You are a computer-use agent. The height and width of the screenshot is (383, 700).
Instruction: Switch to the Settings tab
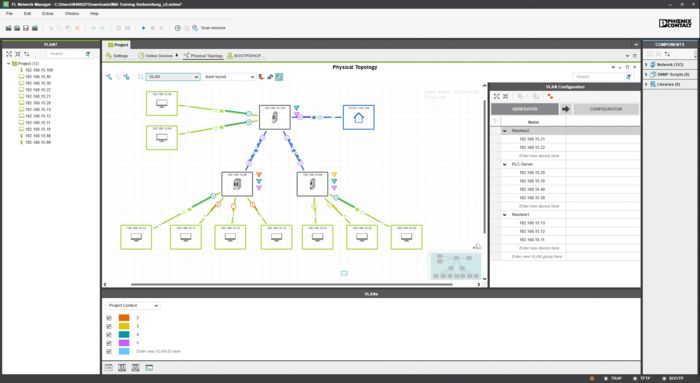pyautogui.click(x=117, y=56)
